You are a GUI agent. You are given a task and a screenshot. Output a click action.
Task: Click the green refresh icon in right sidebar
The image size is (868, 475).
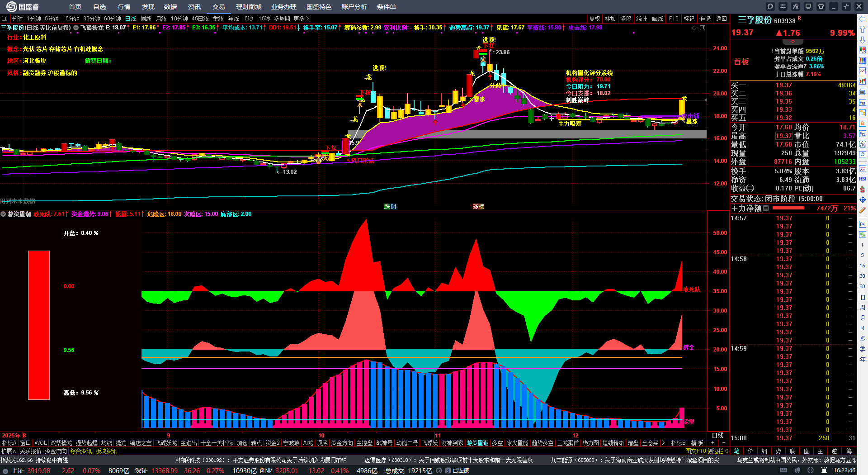click(x=863, y=234)
